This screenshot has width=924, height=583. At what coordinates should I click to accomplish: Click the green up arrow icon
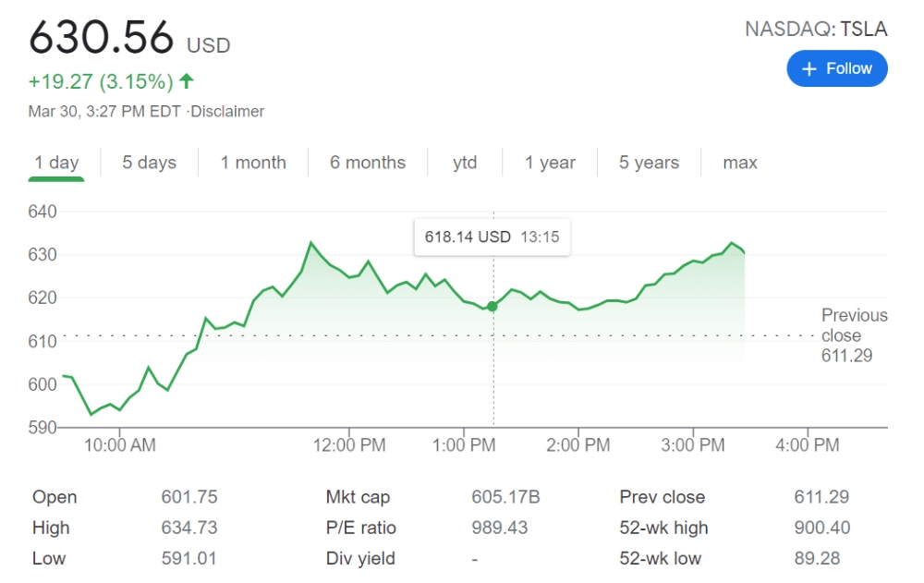(187, 81)
